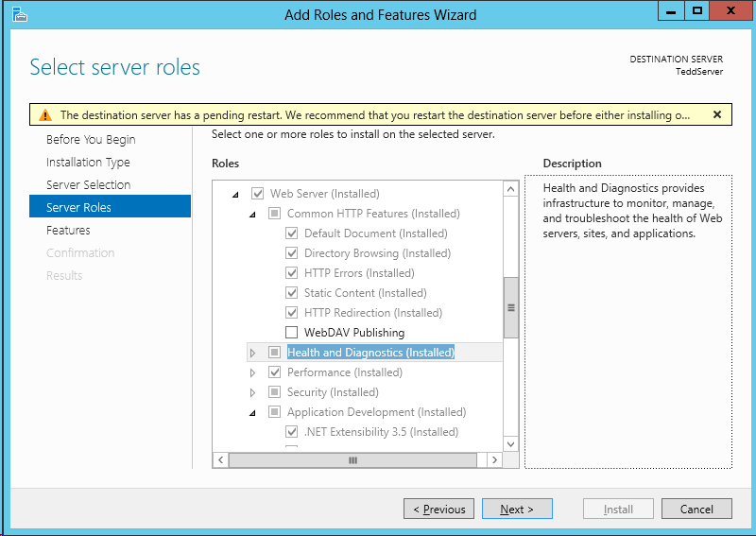This screenshot has height=536, width=756.
Task: Click the vertical scrollbar thumb in the roles list
Action: (510, 308)
